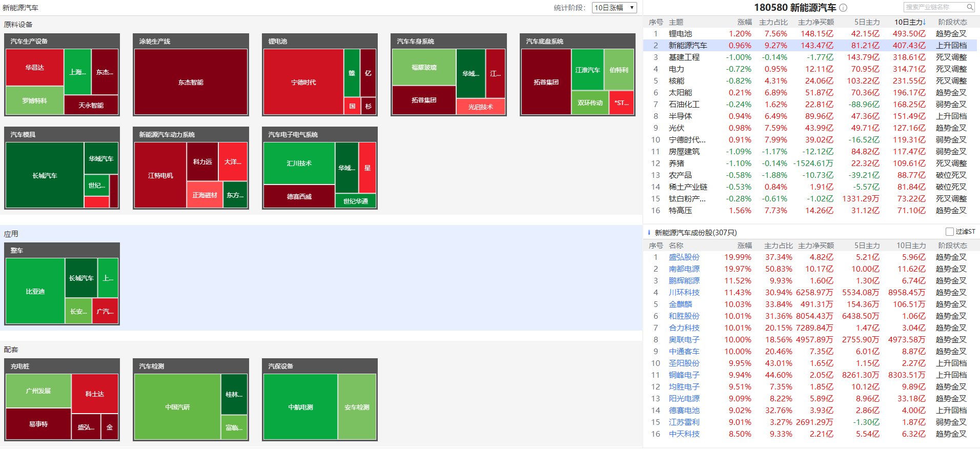Select the 基建工程 theme row
980x450 pixels.
point(810,57)
